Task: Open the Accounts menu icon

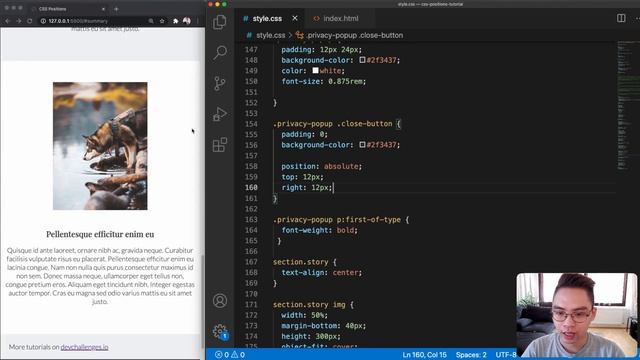Action: [x=220, y=301]
